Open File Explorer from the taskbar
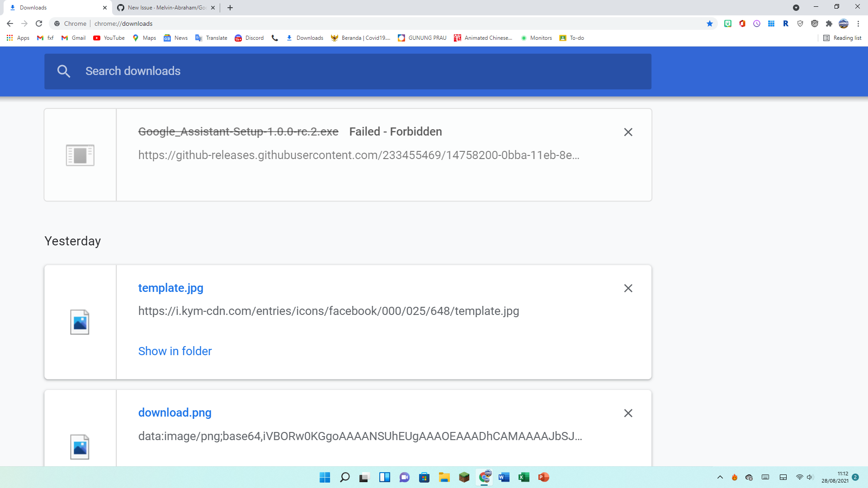The width and height of the screenshot is (868, 488). 444,477
